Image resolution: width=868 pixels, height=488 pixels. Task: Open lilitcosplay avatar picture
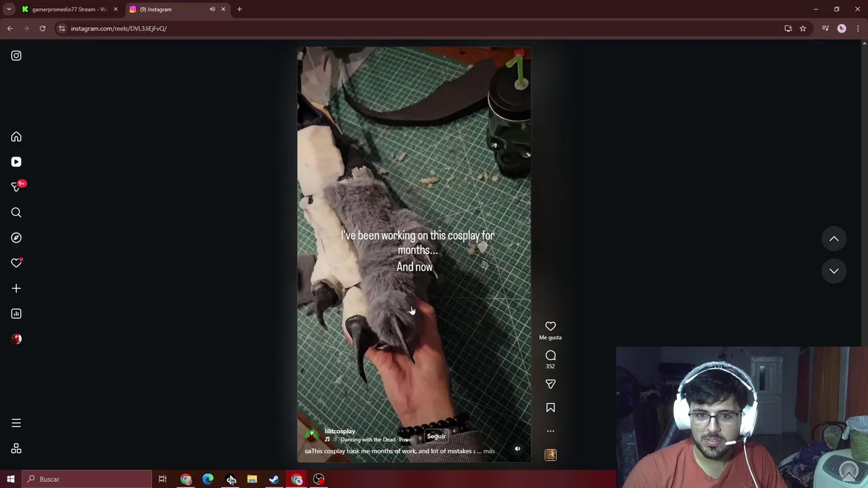click(x=312, y=435)
